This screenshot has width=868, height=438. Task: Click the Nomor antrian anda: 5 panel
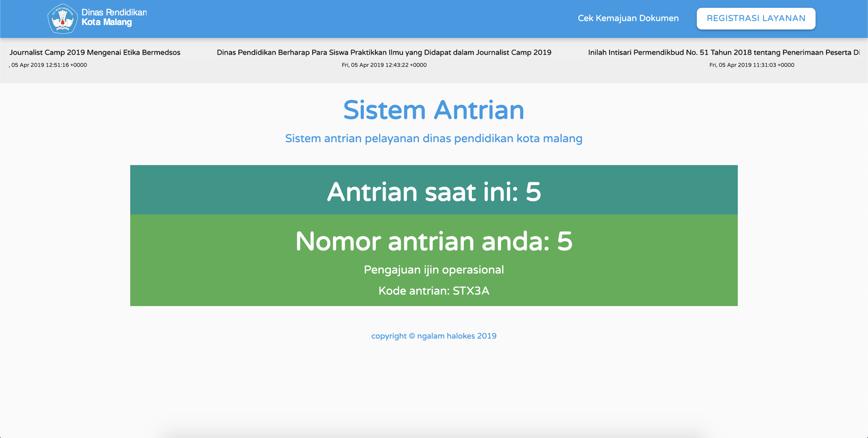click(434, 240)
